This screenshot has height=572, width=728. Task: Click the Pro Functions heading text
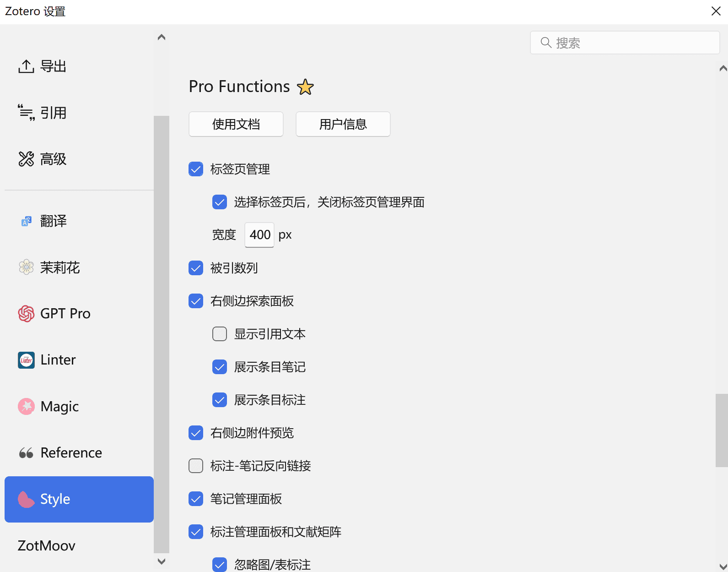point(239,87)
